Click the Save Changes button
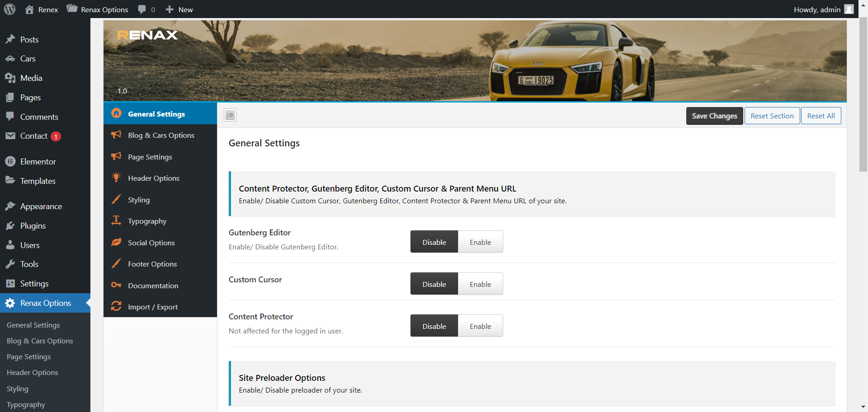 coord(714,116)
